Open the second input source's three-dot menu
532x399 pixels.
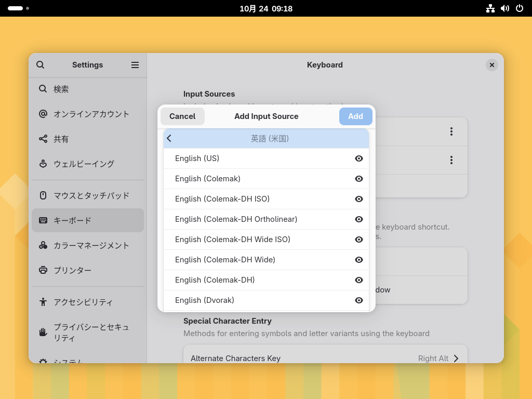(451, 159)
